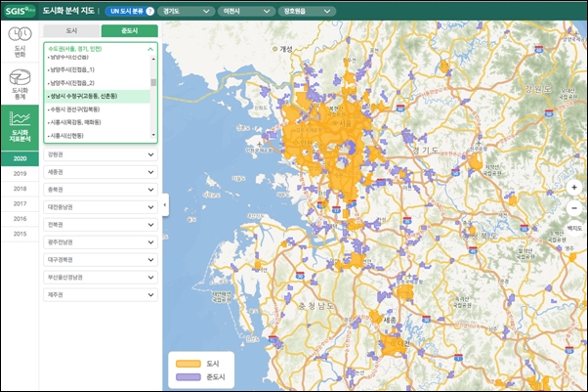Zoom out with the minus map button

coord(574,208)
